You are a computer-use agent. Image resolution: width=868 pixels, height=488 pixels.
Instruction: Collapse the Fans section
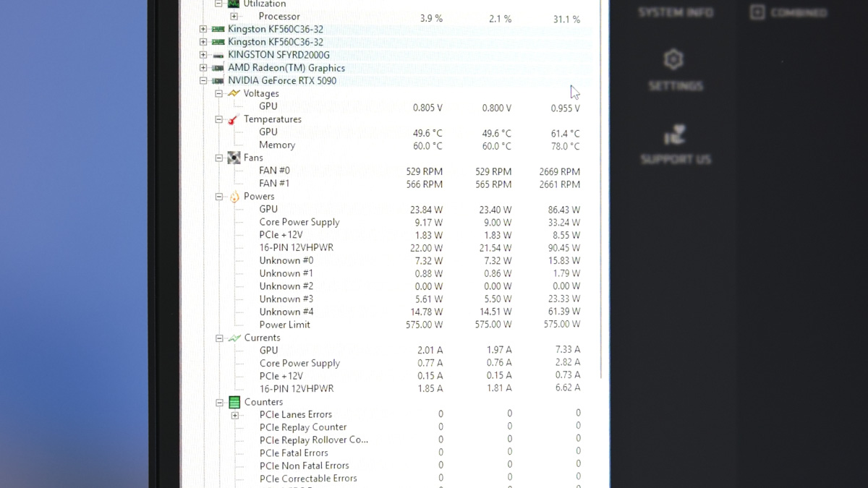(218, 158)
